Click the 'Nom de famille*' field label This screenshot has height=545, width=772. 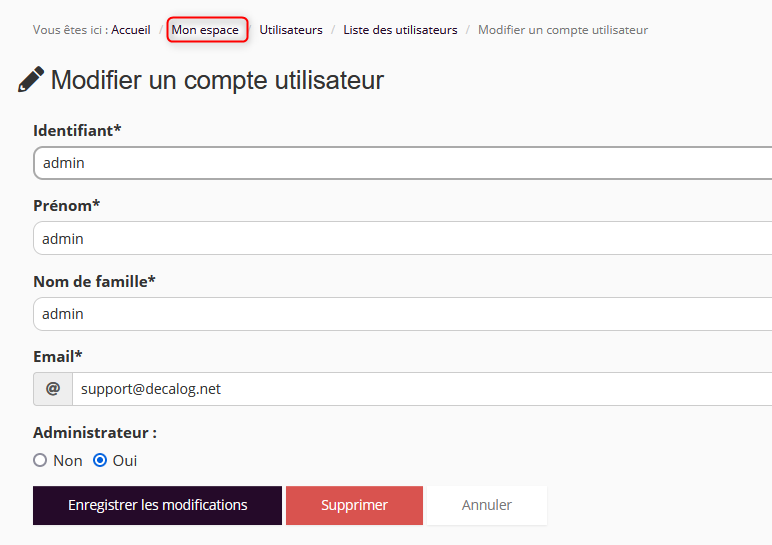coord(94,282)
